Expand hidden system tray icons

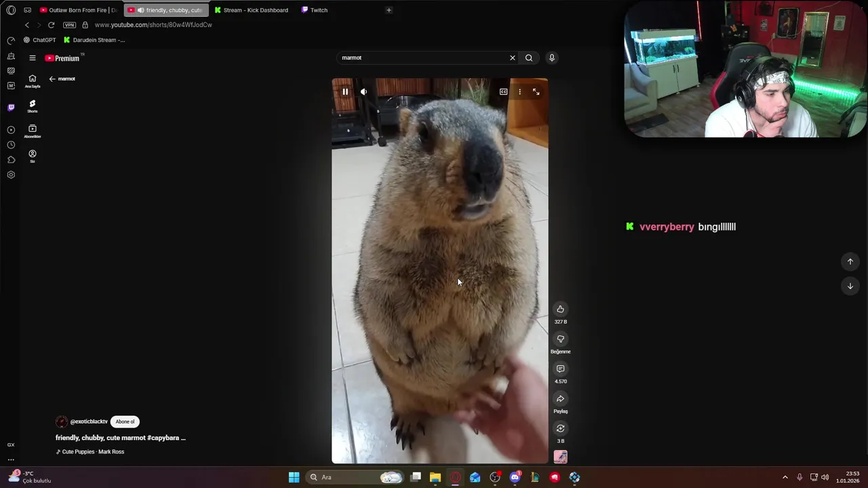785,477
